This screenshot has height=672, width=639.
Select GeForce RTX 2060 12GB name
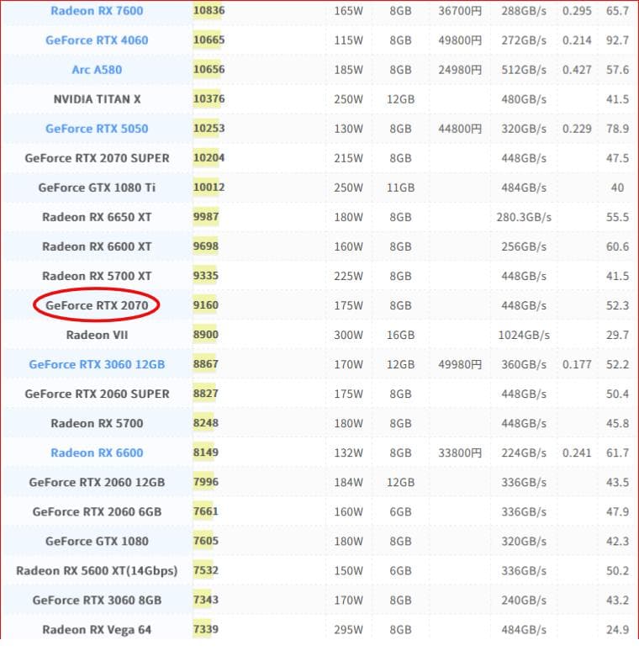pos(97,483)
